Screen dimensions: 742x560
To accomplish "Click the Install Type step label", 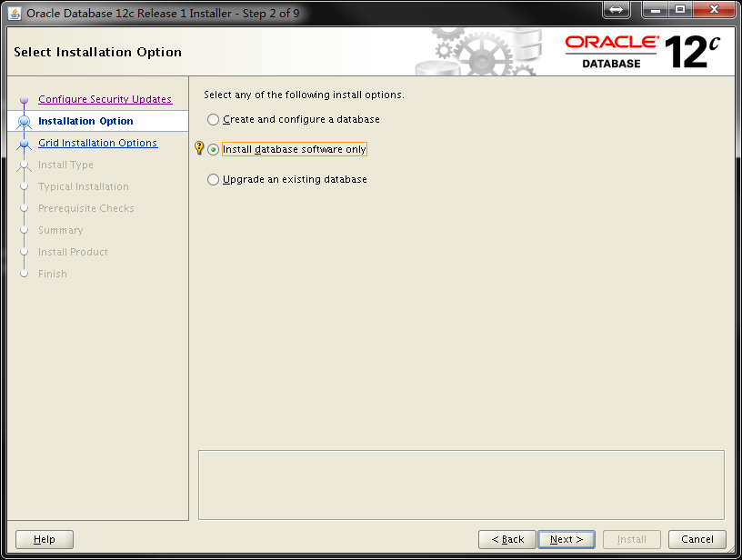I will point(65,165).
